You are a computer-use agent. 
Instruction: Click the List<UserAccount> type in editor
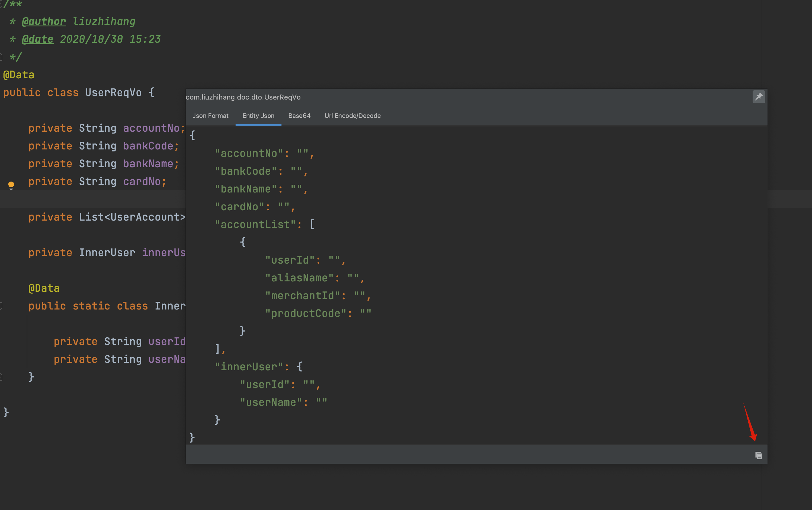132,217
